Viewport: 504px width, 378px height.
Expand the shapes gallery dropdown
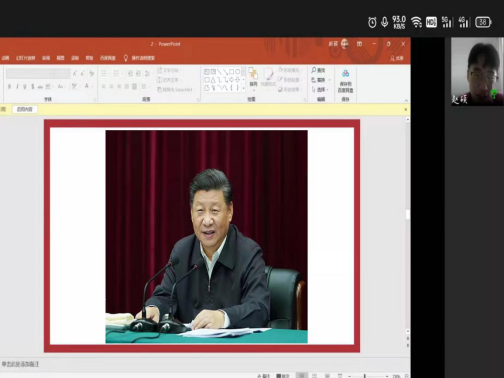[x=243, y=88]
